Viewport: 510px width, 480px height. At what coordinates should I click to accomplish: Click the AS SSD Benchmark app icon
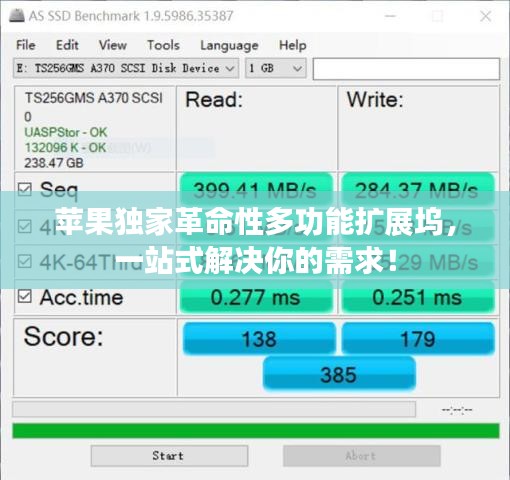pos(17,16)
